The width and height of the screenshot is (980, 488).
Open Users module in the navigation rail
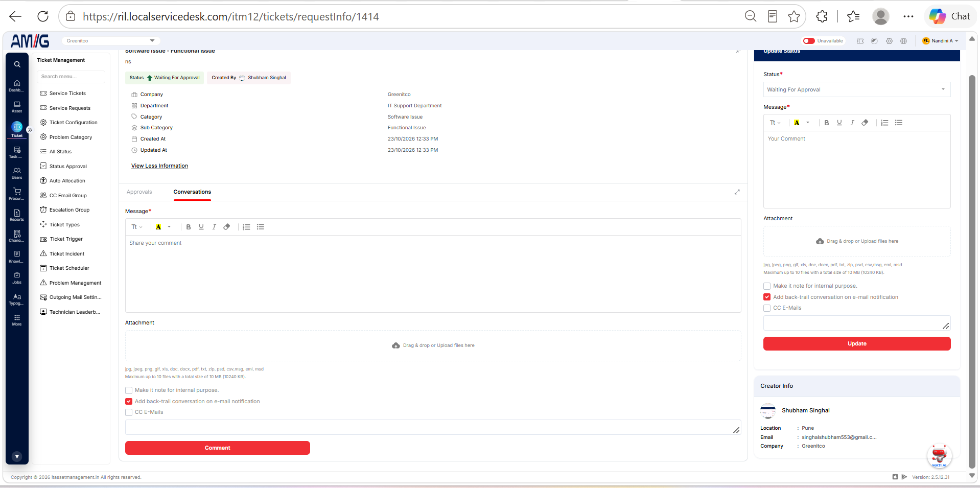(17, 173)
